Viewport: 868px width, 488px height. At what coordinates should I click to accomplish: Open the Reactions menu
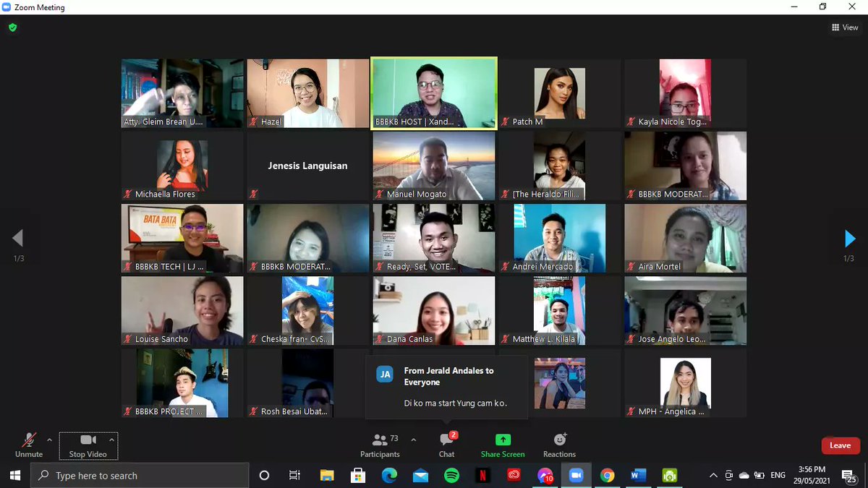point(559,445)
